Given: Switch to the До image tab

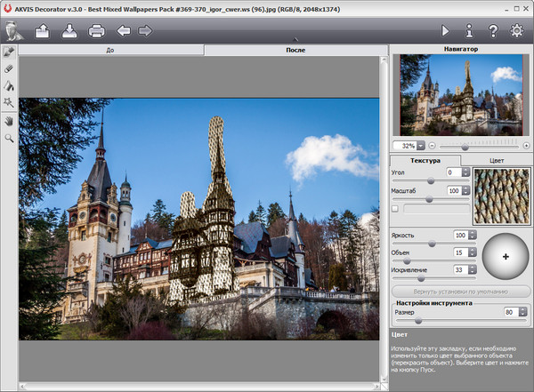Looking at the screenshot, I should (x=109, y=51).
